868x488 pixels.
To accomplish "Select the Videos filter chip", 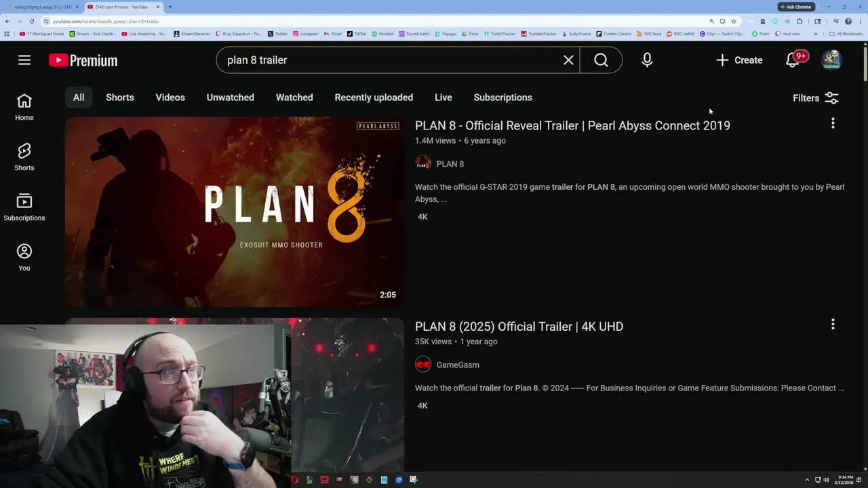I will [x=170, y=98].
